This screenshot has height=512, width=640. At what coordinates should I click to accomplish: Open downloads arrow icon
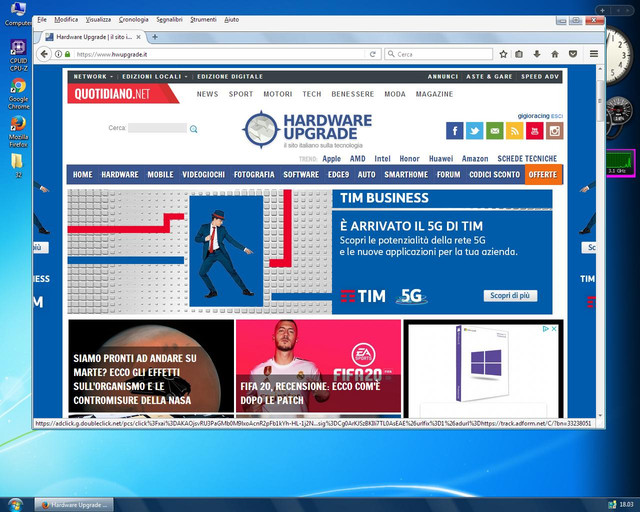[x=537, y=54]
